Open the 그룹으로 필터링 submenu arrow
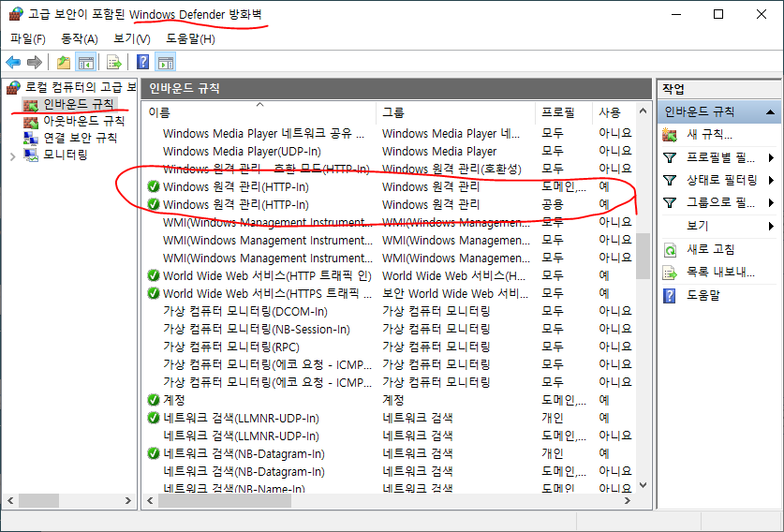This screenshot has width=784, height=532. point(771,202)
